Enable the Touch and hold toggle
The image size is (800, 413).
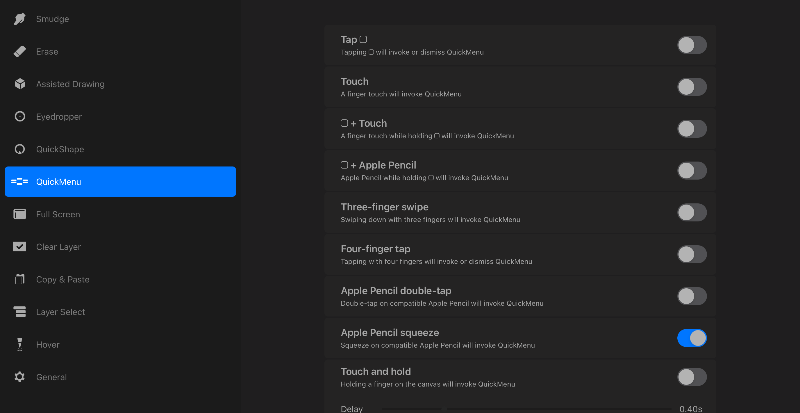coord(691,377)
